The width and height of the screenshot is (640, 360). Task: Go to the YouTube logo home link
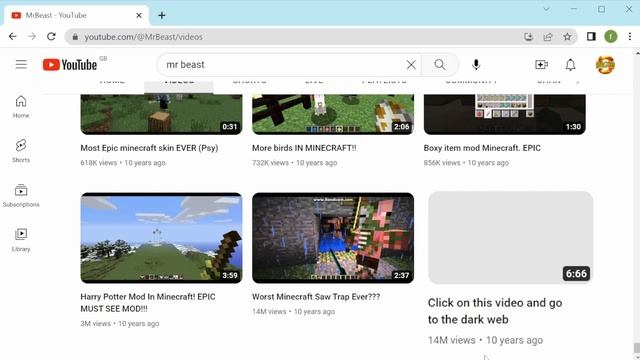(x=70, y=64)
